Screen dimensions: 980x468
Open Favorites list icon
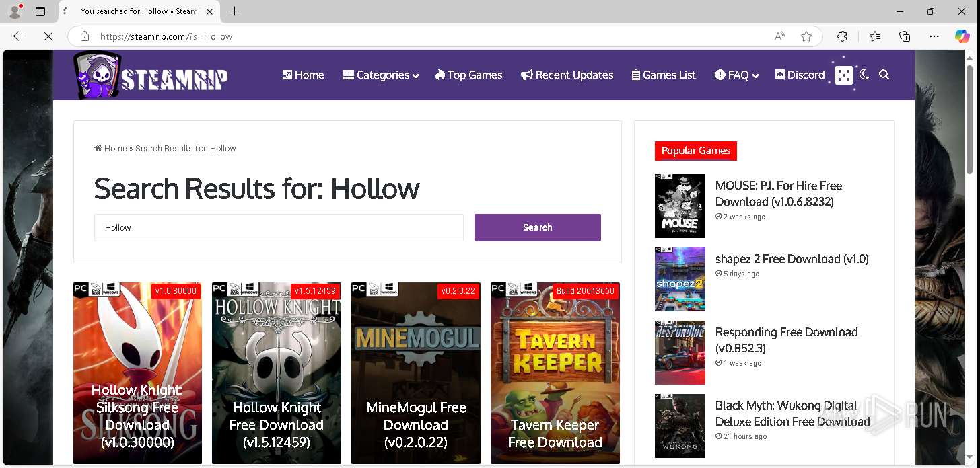click(x=874, y=36)
